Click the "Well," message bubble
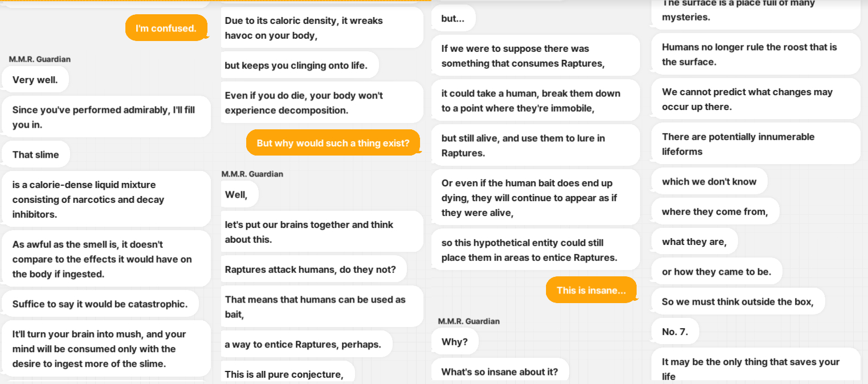Viewport: 868px width, 384px height. (239, 194)
